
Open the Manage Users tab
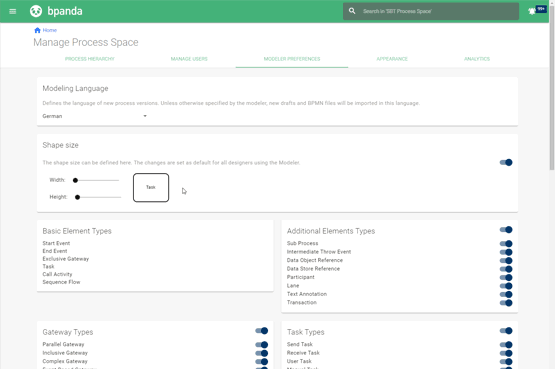pyautogui.click(x=189, y=59)
